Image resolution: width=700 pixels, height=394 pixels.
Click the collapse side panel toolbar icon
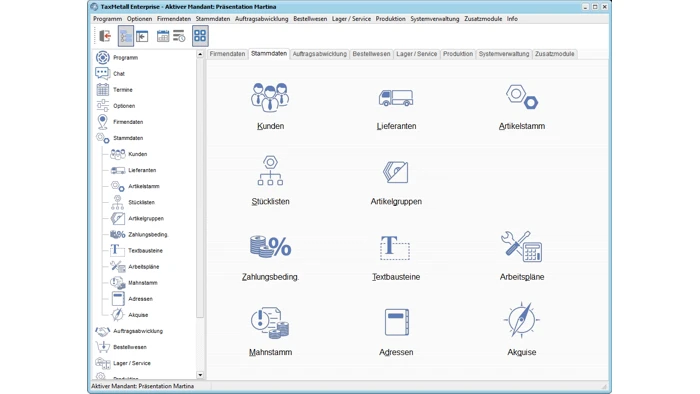click(x=142, y=36)
